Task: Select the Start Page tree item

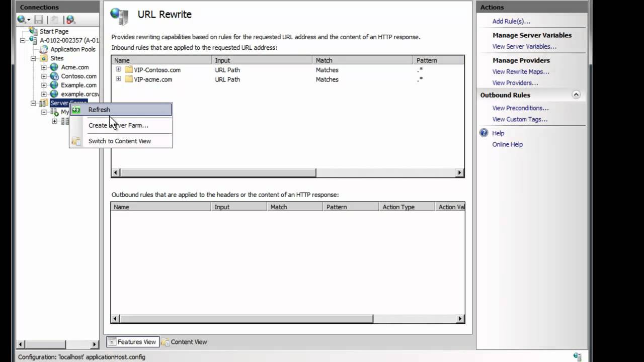Action: pos(54,31)
